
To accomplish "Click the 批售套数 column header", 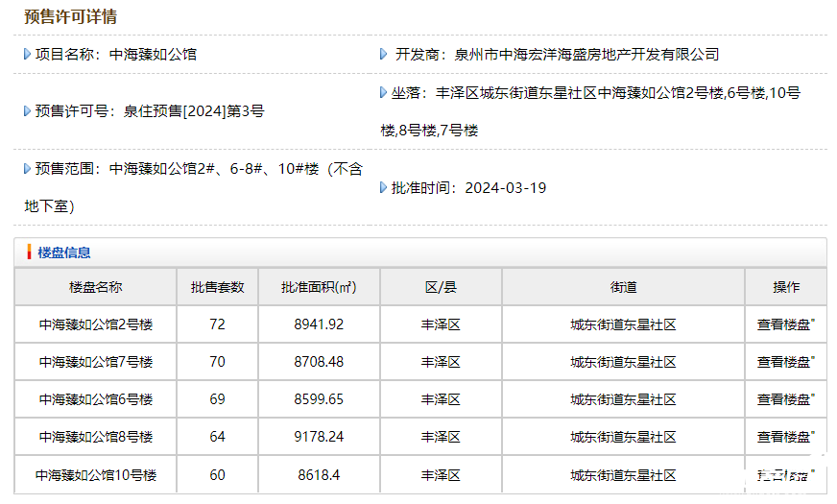I will click(217, 287).
